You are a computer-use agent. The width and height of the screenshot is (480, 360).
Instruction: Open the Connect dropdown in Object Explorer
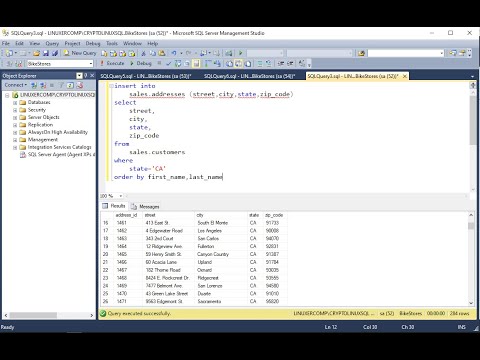[x=15, y=85]
